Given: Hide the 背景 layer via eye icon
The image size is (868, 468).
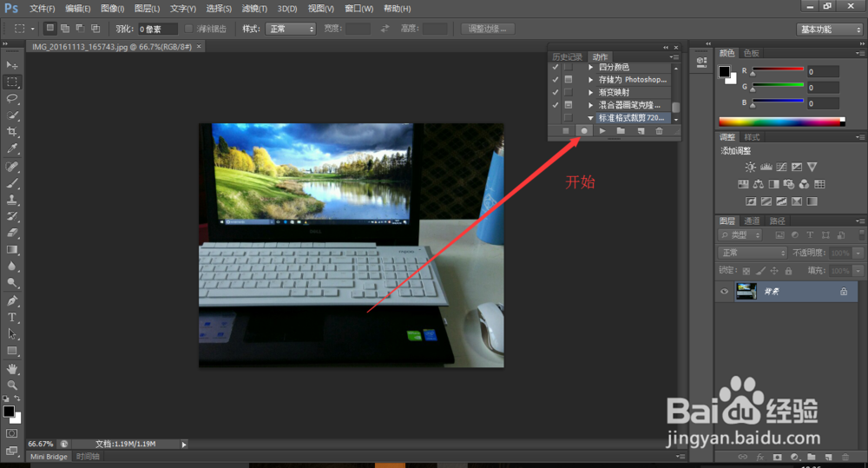Looking at the screenshot, I should pos(724,292).
